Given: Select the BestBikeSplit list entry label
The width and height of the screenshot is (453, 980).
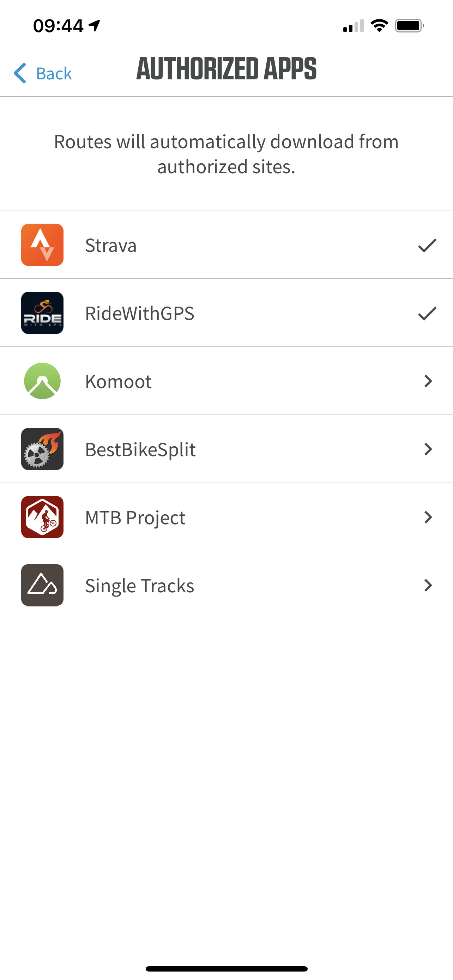Looking at the screenshot, I should [x=140, y=450].
